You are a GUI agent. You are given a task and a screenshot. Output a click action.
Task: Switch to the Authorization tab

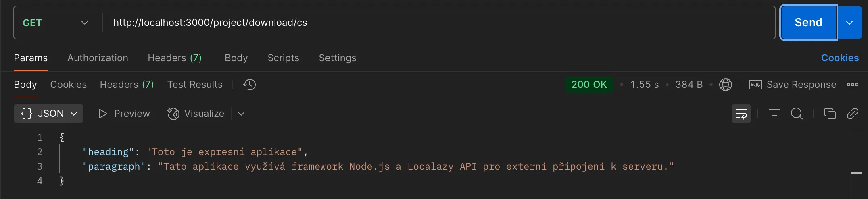pyautogui.click(x=98, y=58)
